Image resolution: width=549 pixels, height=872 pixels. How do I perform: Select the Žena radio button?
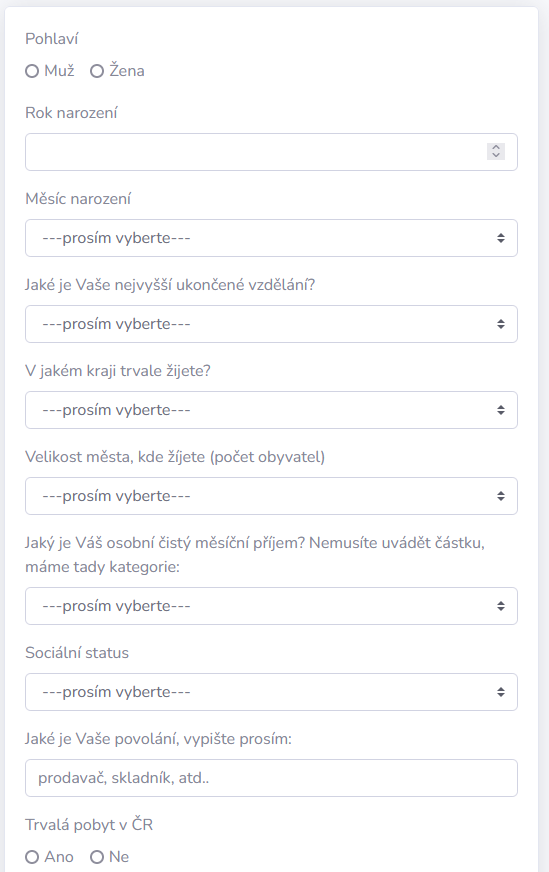(x=97, y=71)
